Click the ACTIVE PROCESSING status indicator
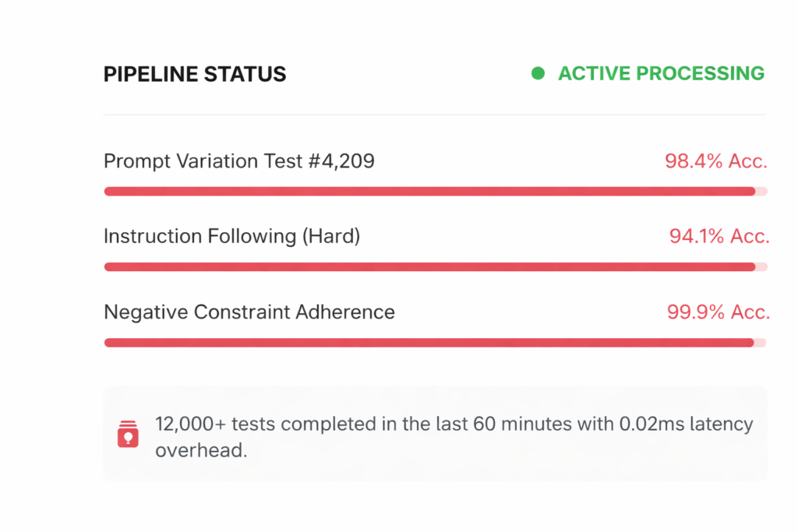Screen dimensions: 798x532 tap(661, 73)
